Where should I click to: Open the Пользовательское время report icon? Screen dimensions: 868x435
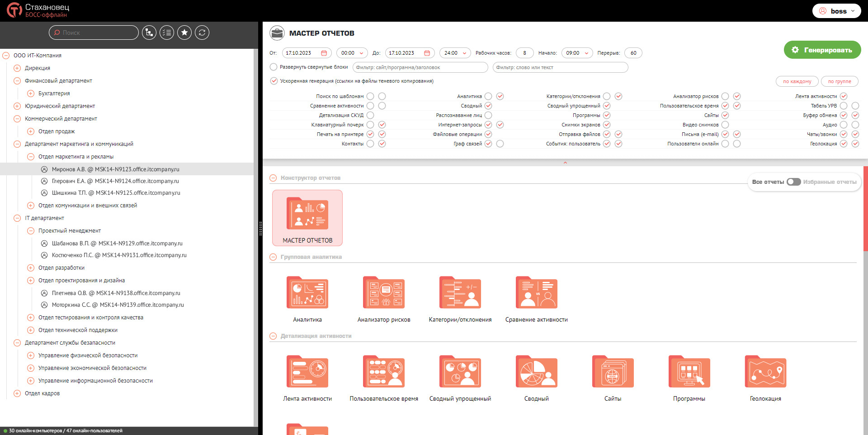click(x=384, y=372)
